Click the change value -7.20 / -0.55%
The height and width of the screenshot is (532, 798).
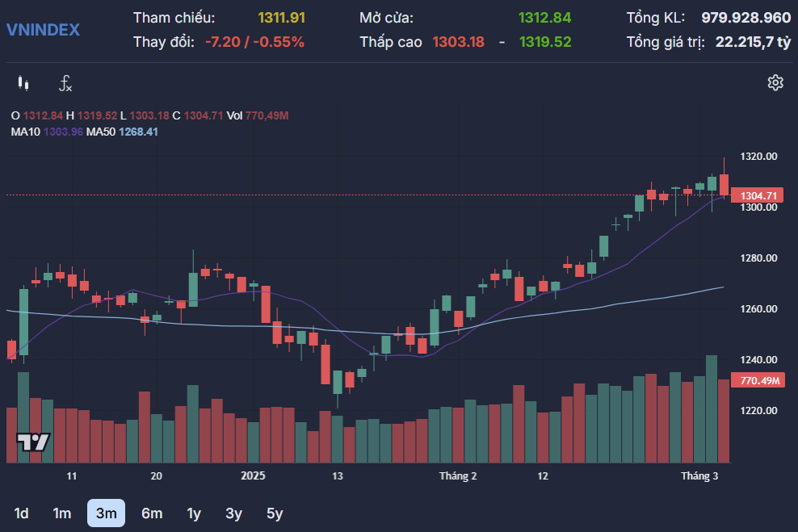click(254, 42)
